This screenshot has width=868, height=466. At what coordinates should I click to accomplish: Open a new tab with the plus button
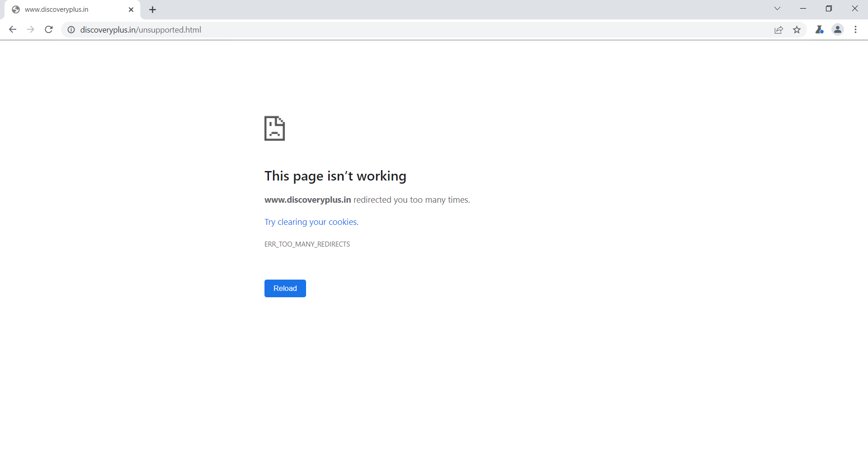[152, 9]
